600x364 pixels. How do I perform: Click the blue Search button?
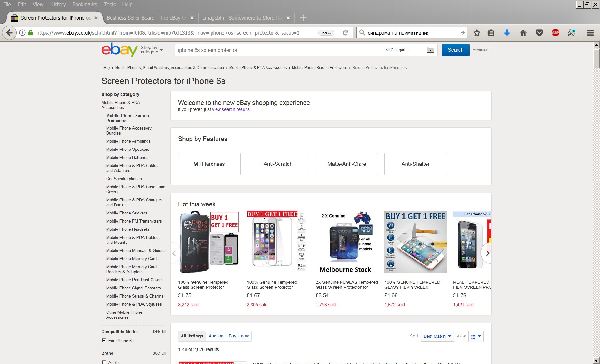pyautogui.click(x=455, y=50)
